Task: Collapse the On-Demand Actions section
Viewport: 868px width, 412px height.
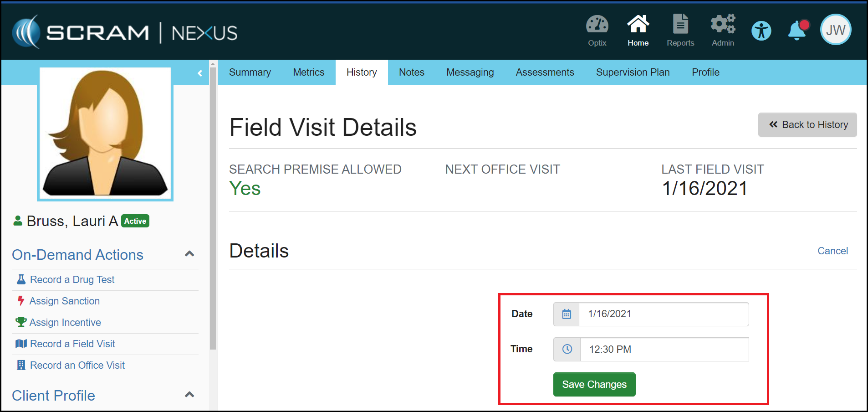Action: pos(189,254)
